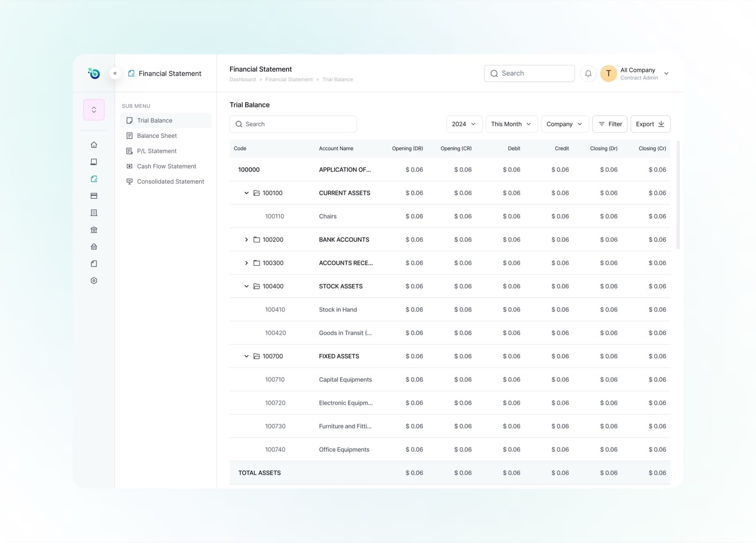Open the Company dropdown
Screen dimensions: 756x543
[x=565, y=124]
